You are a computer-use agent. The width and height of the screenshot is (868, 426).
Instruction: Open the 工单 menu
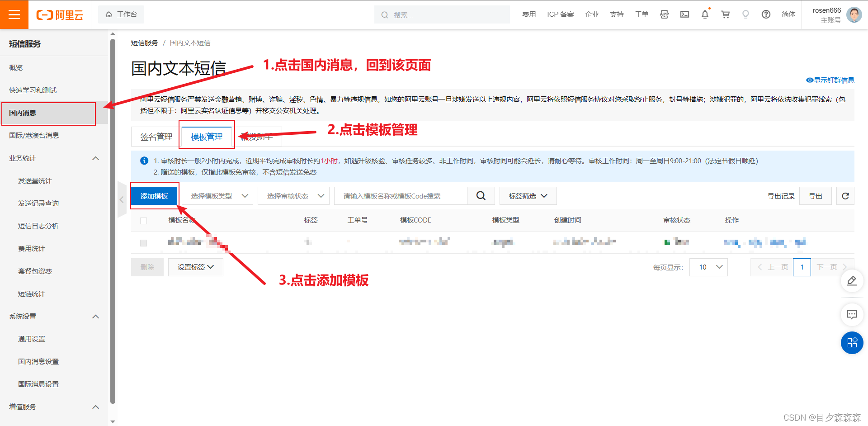tap(642, 14)
